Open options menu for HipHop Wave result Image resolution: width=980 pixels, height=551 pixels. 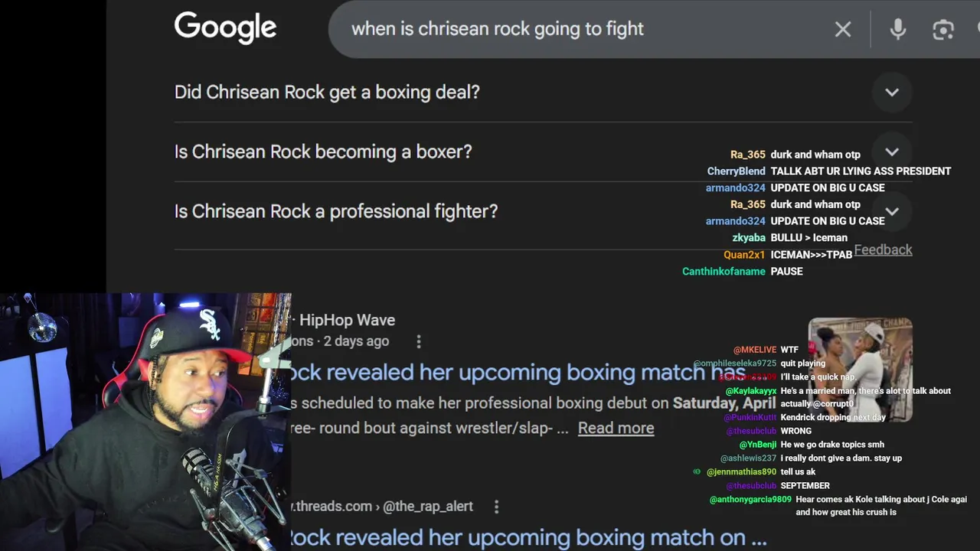point(419,341)
